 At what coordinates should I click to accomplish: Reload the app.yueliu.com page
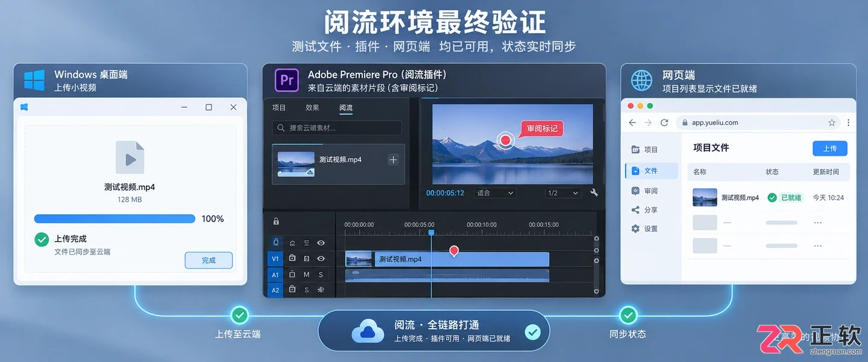pyautogui.click(x=664, y=122)
